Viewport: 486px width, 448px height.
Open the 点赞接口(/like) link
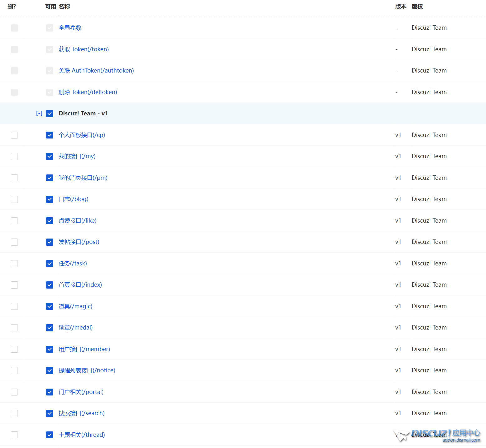(x=78, y=221)
